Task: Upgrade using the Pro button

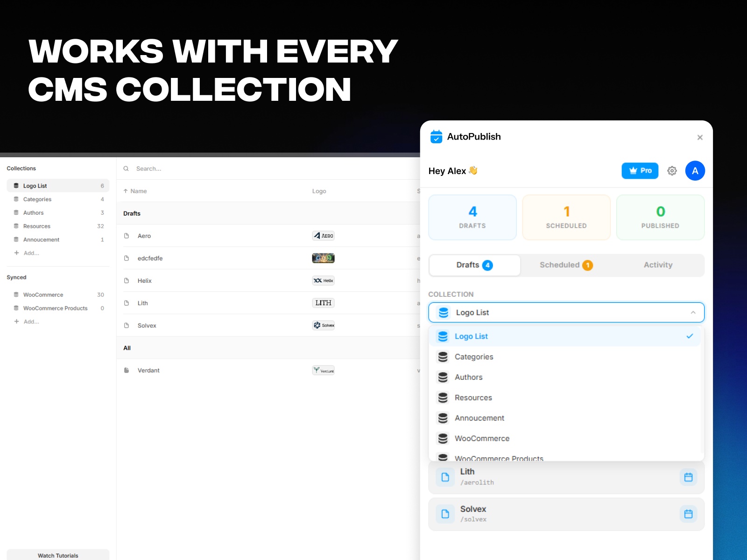Action: pos(640,170)
